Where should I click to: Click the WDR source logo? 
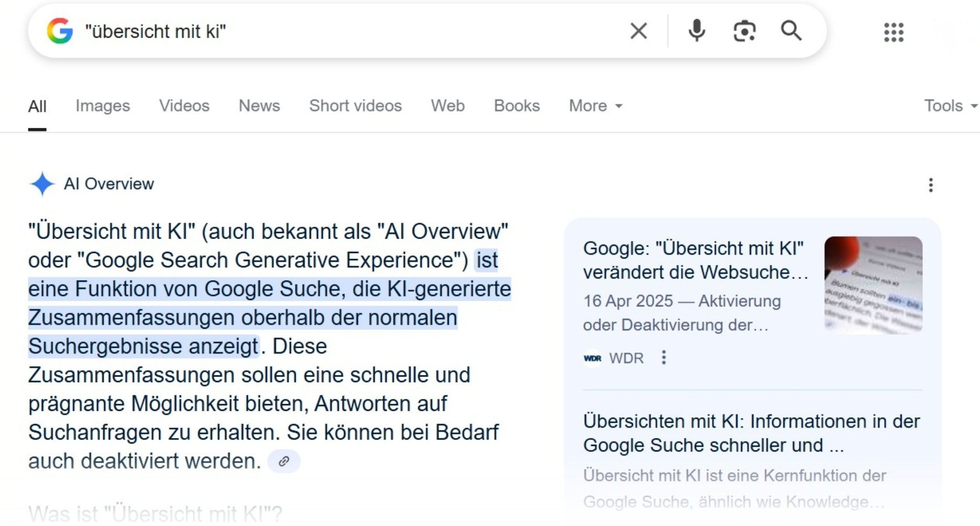[x=592, y=358]
